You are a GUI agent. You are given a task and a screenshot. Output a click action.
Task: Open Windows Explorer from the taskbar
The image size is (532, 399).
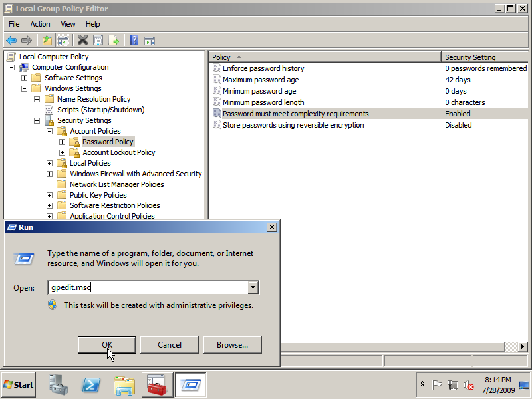pos(124,386)
